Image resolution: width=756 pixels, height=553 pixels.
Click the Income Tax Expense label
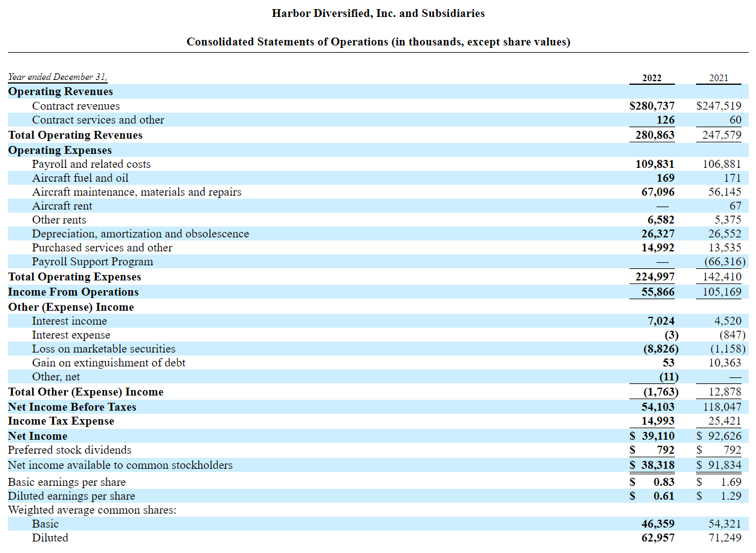click(x=61, y=421)
